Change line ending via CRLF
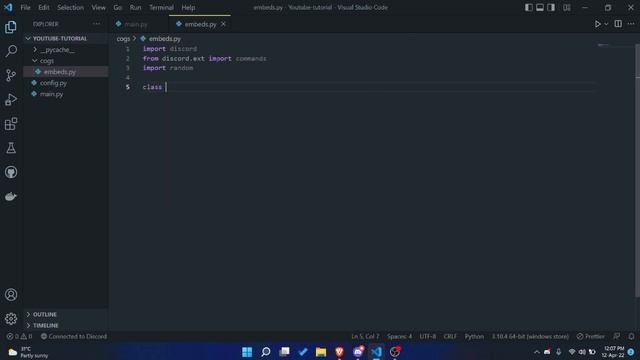 pyautogui.click(x=450, y=336)
